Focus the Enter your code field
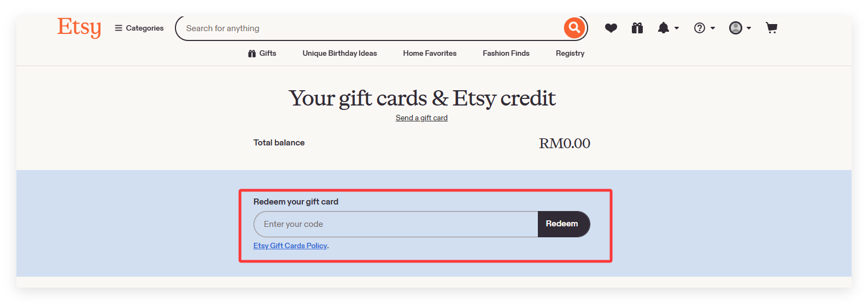Screen dimensions: 868x304 [x=396, y=224]
